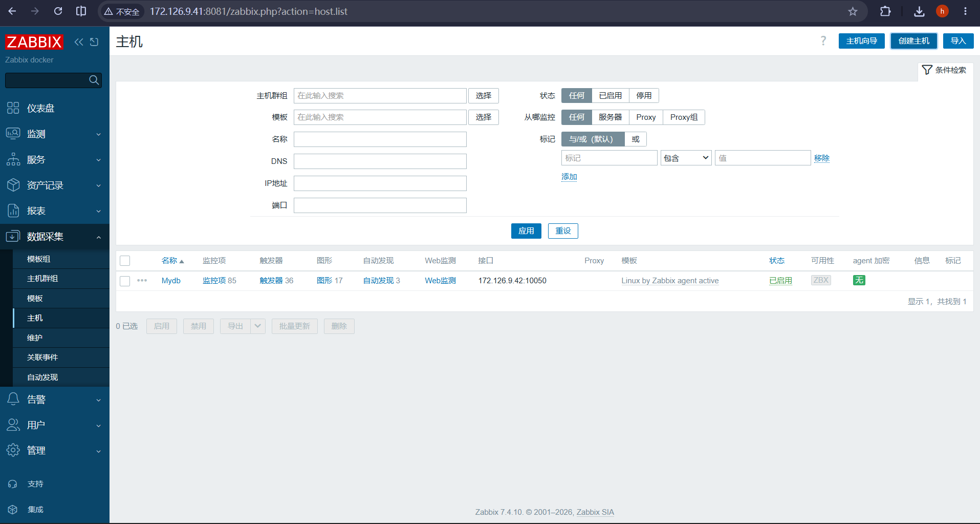Expand the 导出 dropdown arrow
The height and width of the screenshot is (524, 980).
(258, 326)
